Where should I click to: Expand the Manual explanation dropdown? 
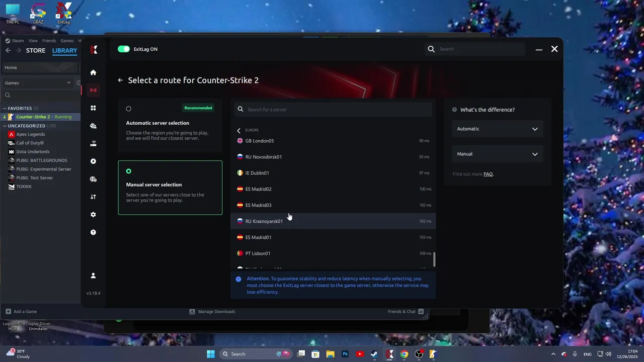(x=497, y=154)
